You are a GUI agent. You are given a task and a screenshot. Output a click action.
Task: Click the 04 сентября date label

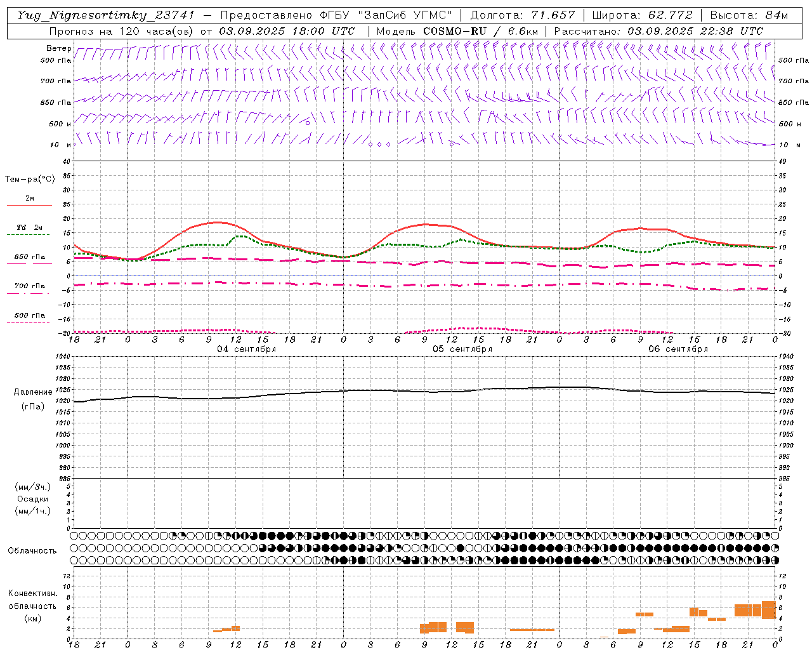247,349
